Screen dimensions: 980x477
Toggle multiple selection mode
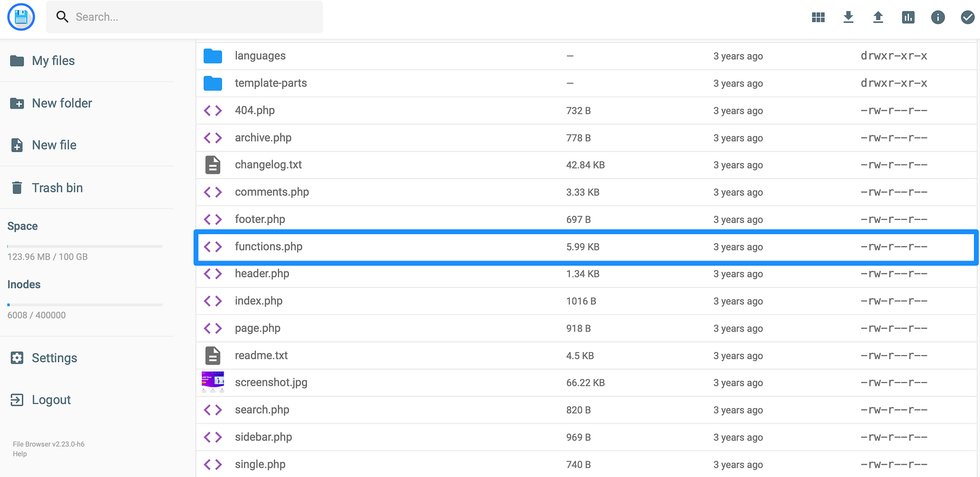point(968,17)
